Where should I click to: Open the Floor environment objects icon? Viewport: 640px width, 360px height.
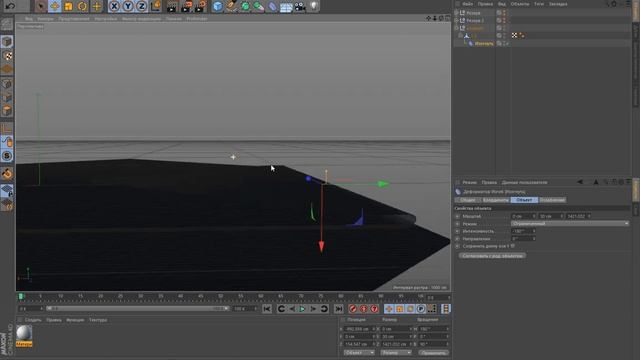[286, 6]
